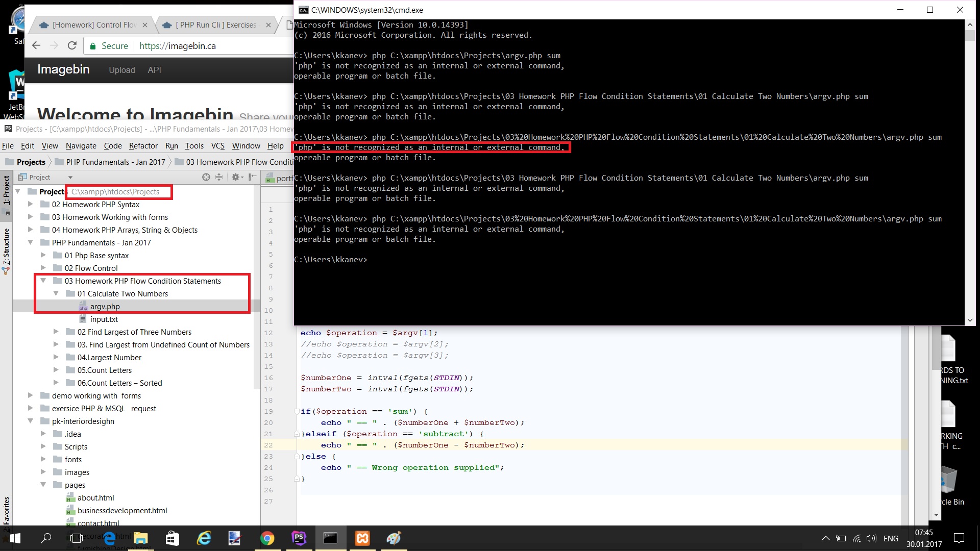Open the Project panel settings gear
This screenshot has height=551, width=980.
(x=235, y=177)
